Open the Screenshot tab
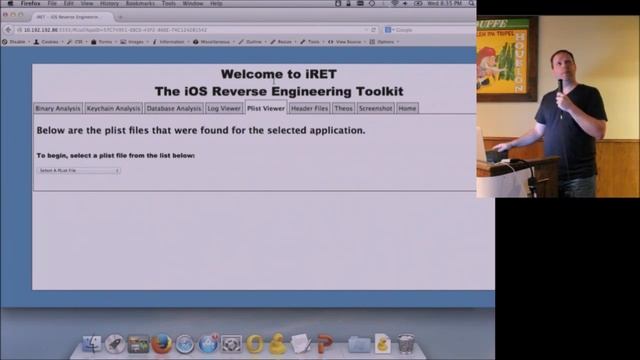Image resolution: width=640 pixels, height=360 pixels. point(376,108)
